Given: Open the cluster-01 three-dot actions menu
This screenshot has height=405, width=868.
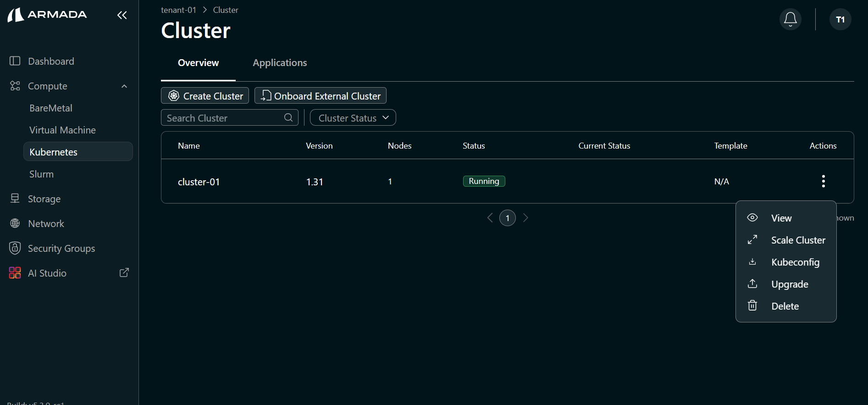Looking at the screenshot, I should (823, 181).
